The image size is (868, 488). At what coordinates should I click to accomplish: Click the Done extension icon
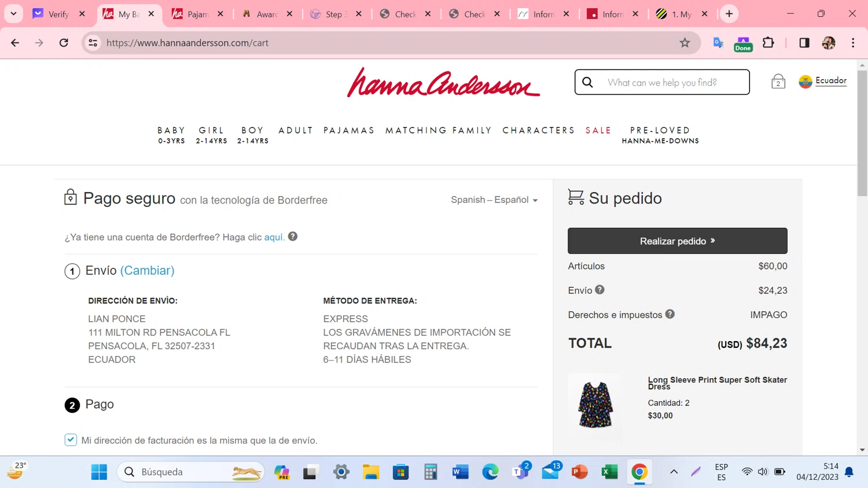point(743,43)
